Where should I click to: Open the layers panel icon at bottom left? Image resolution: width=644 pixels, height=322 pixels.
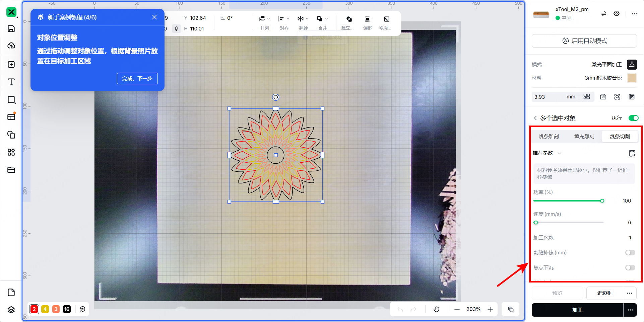(11, 310)
